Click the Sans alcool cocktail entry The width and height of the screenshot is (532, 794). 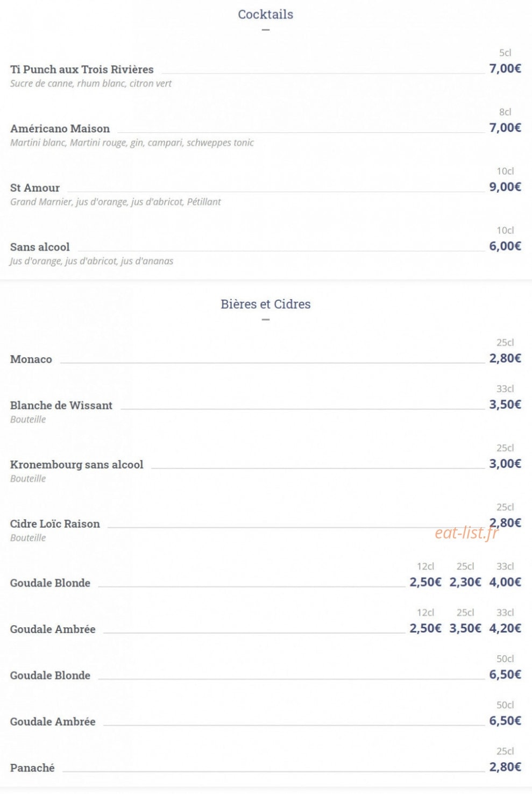point(40,247)
